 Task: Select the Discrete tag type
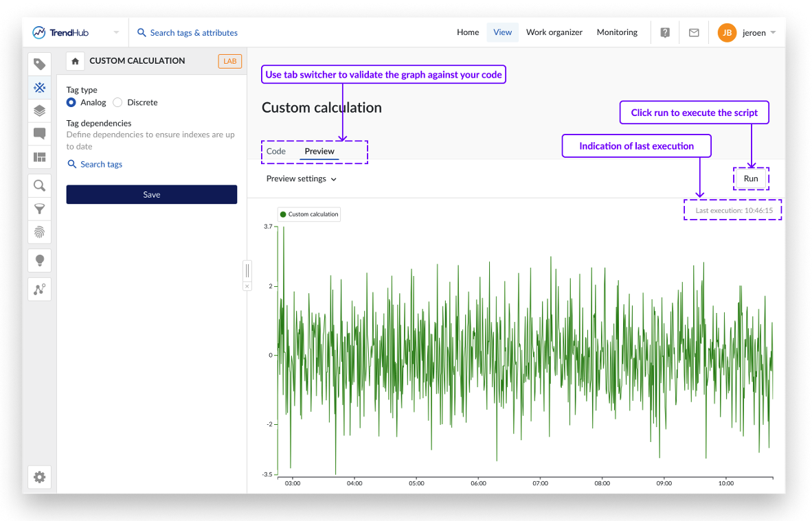(x=117, y=102)
